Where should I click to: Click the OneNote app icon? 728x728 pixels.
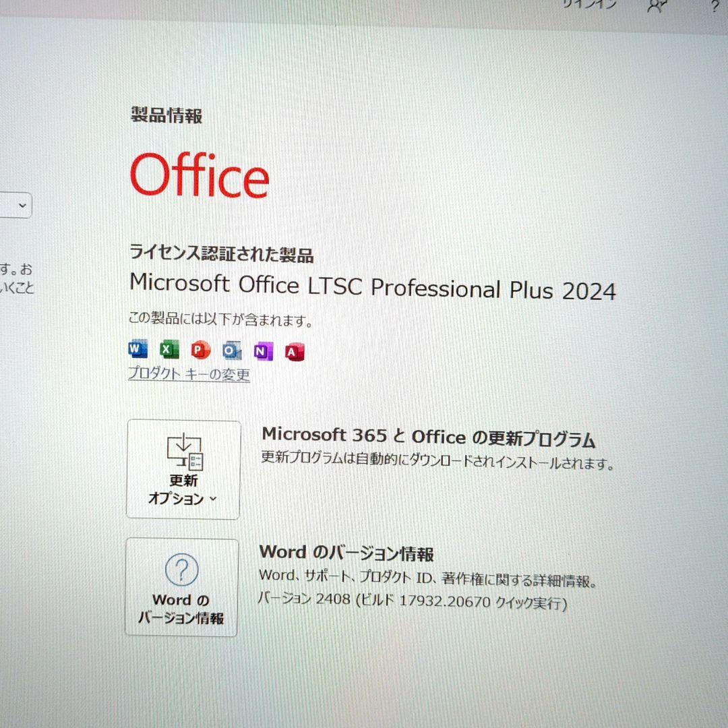point(264,351)
